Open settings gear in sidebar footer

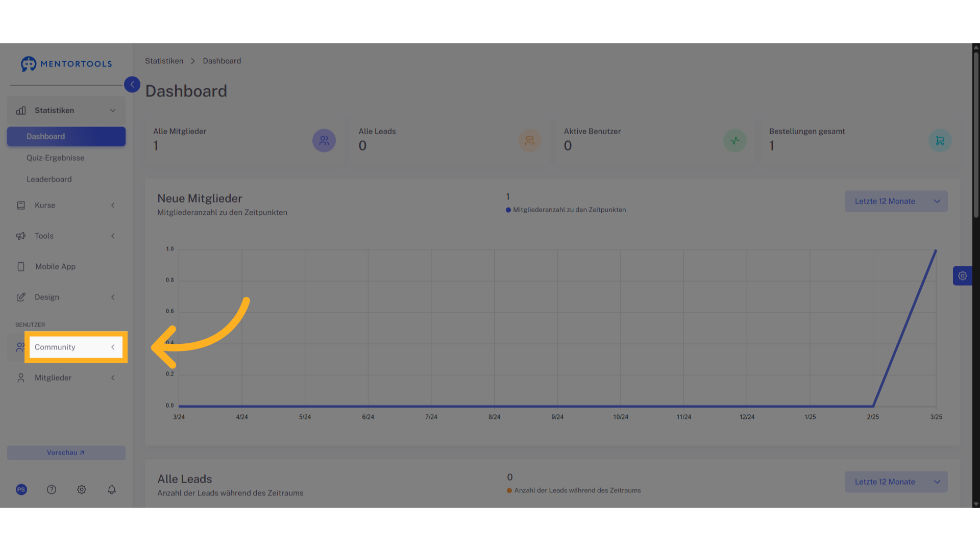82,490
